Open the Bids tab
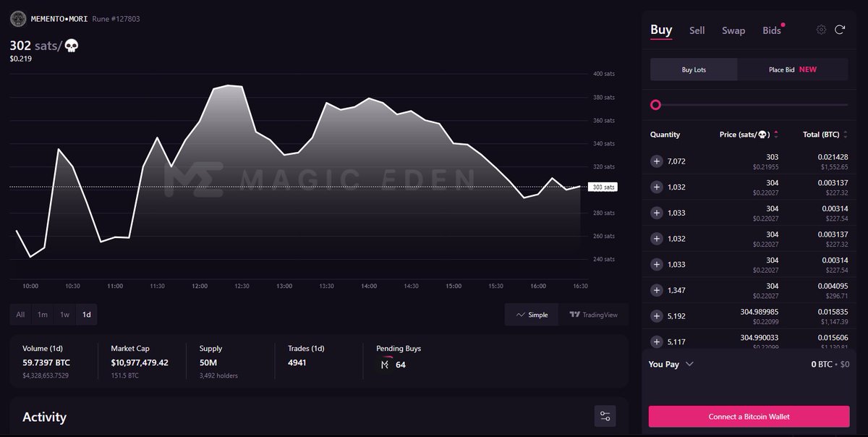868x437 pixels. (772, 30)
